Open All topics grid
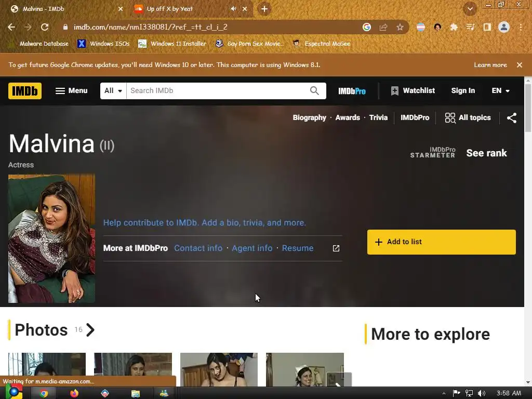Viewport: 532px width, 399px height. (x=468, y=118)
